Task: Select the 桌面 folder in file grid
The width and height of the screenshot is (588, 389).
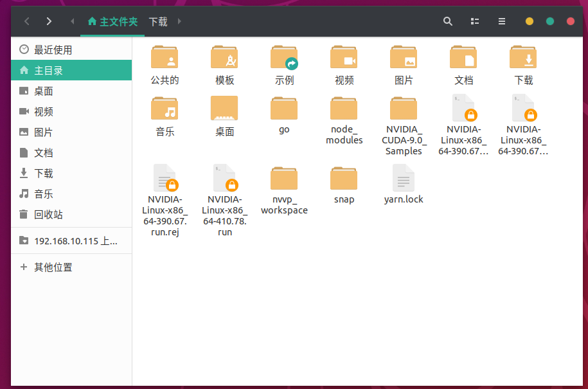Action: (224, 109)
